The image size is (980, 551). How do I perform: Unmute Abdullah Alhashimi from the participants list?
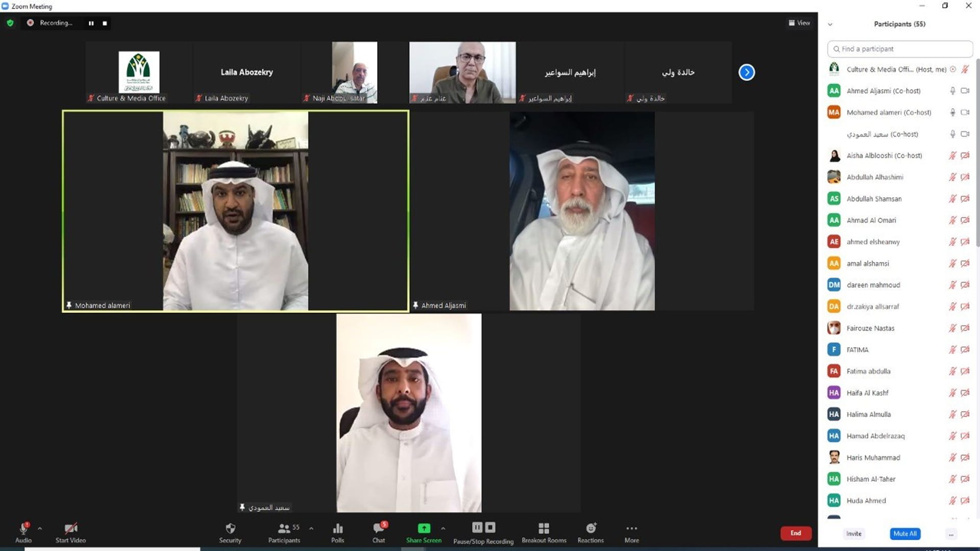(x=952, y=177)
